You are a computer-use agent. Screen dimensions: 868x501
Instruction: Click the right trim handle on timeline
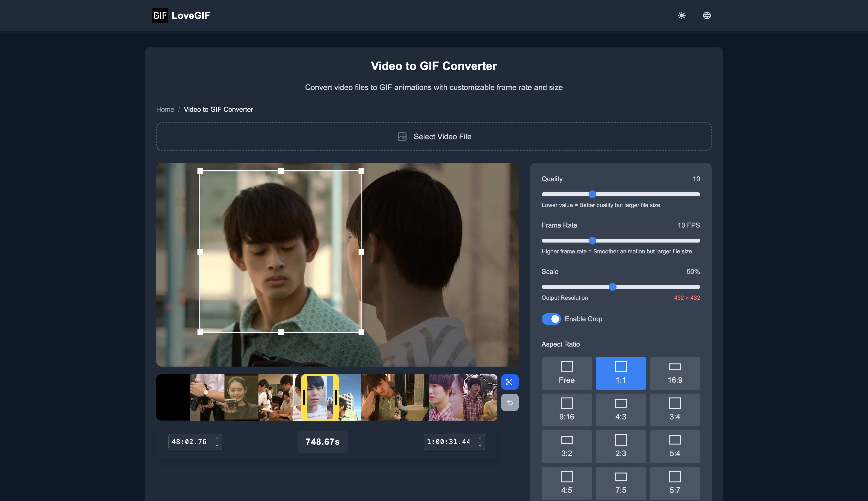[x=336, y=397]
